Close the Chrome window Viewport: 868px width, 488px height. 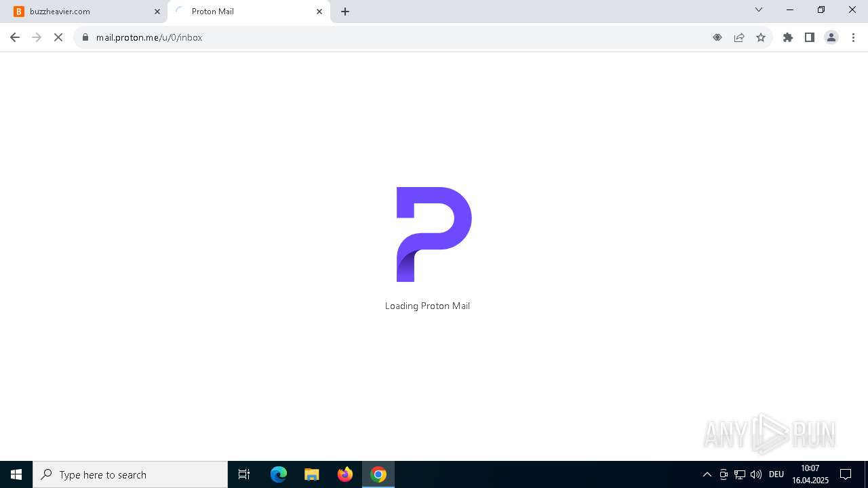(852, 9)
